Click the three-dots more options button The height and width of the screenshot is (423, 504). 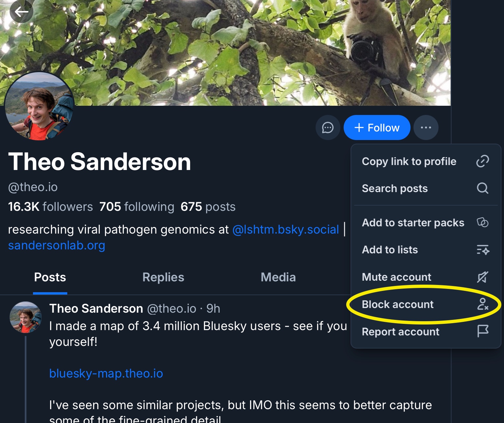coord(426,127)
